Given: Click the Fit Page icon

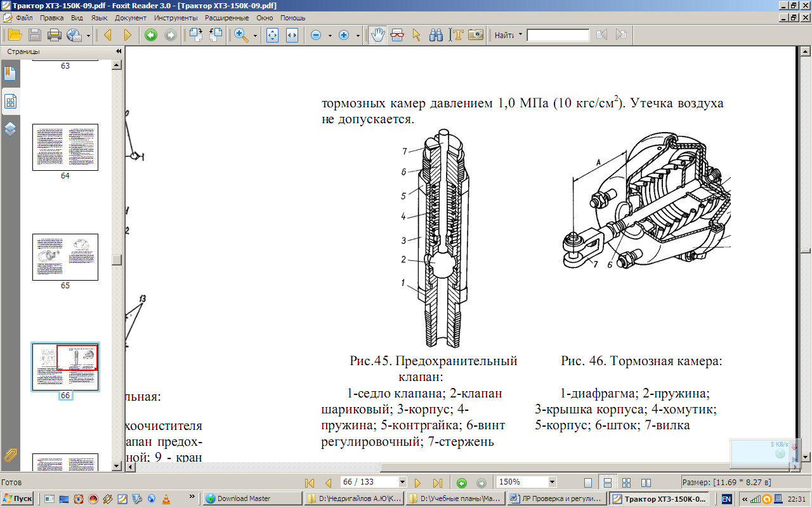Looking at the screenshot, I should 272,35.
